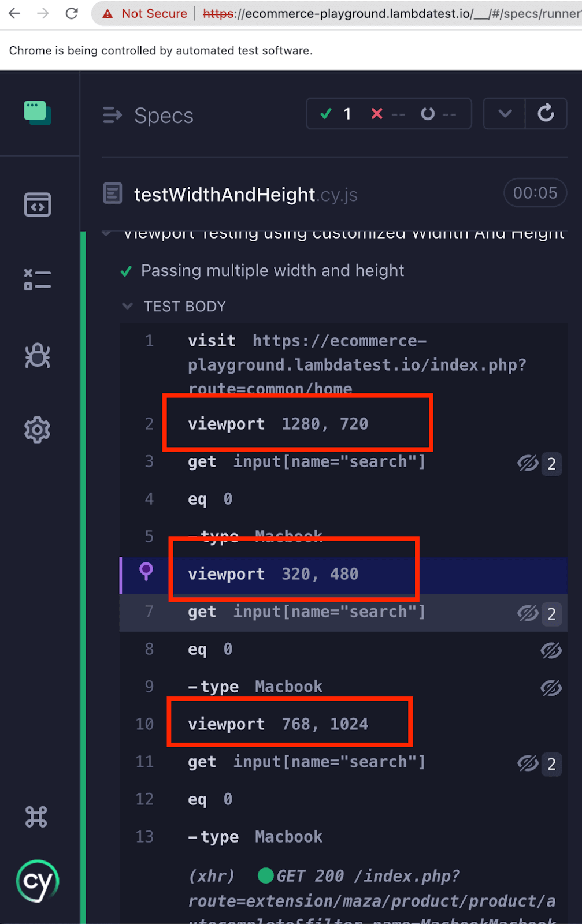The width and height of the screenshot is (582, 924).
Task: Open the Specs page sidebar icon
Action: (x=38, y=205)
